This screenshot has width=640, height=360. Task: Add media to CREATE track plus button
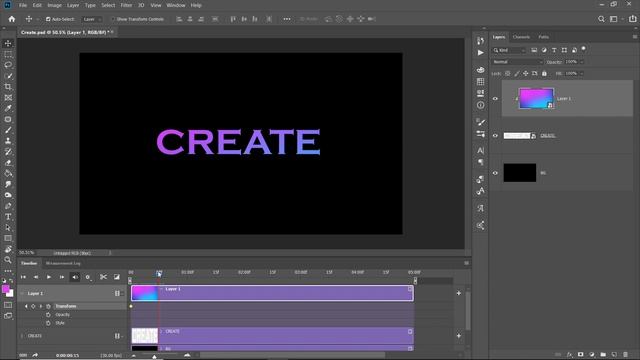pos(459,336)
